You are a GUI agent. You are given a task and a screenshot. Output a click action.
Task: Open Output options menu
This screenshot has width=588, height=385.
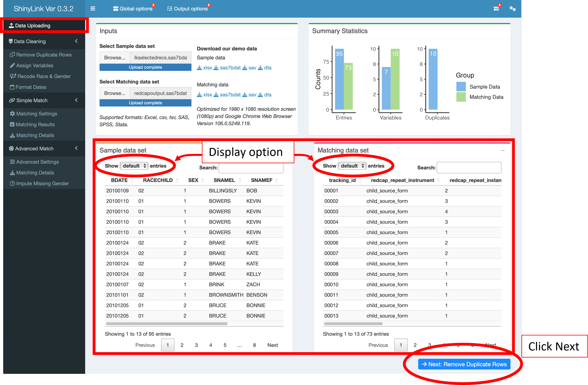pos(187,9)
